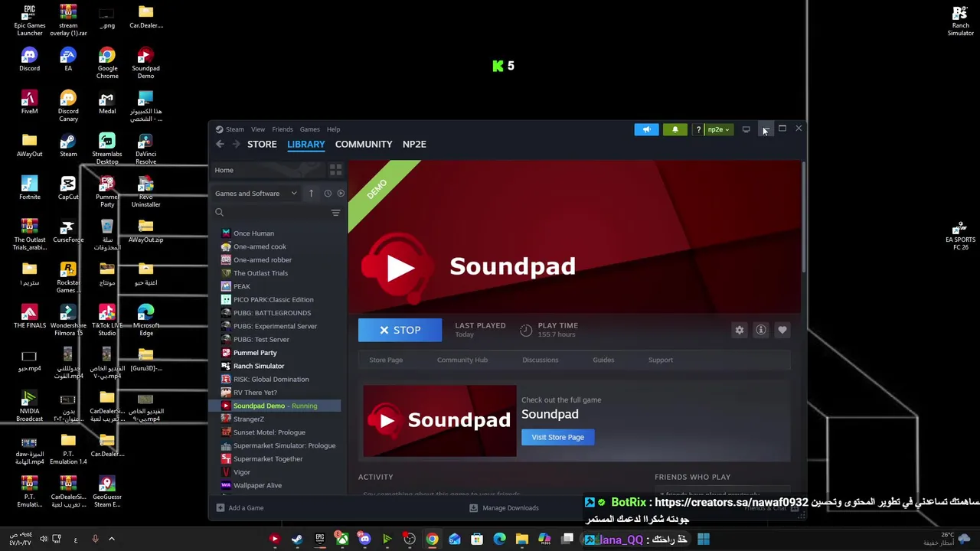
Task: Filter library by recent activity clock icon
Action: pyautogui.click(x=328, y=194)
